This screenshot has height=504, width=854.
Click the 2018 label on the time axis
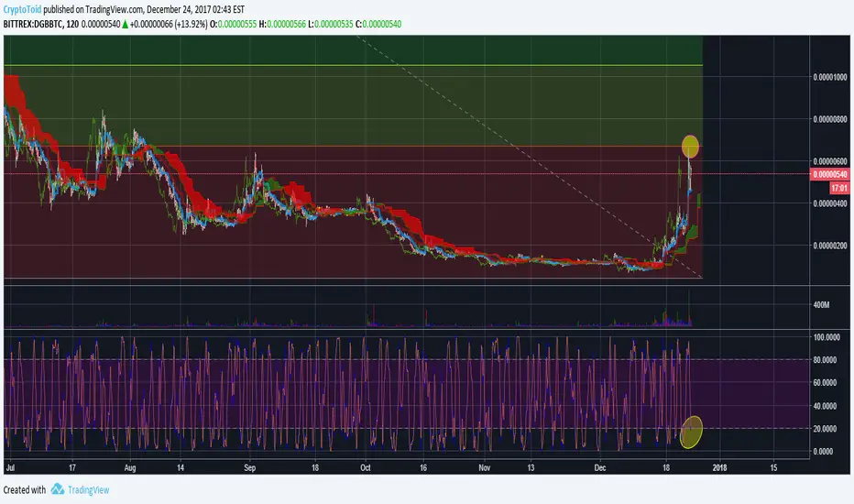coord(719,467)
